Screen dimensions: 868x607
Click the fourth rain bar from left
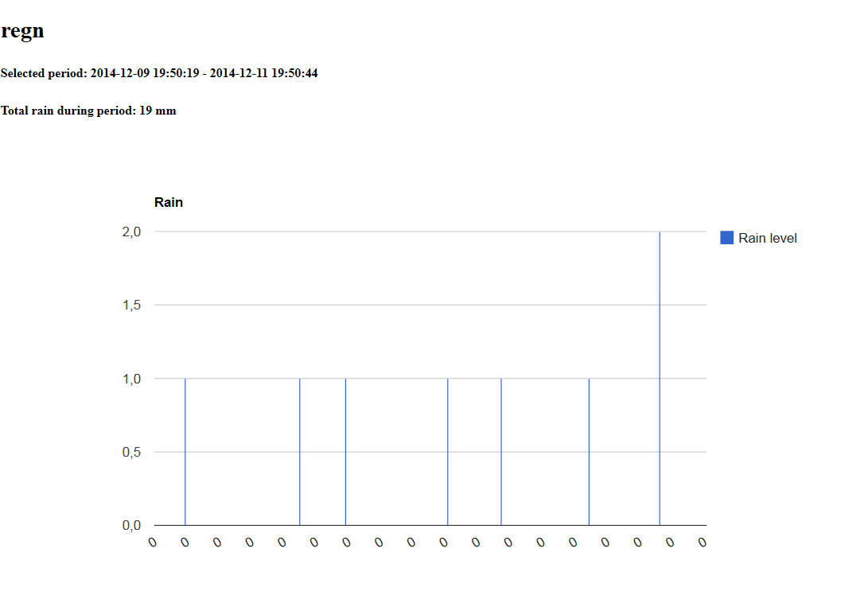(447, 452)
